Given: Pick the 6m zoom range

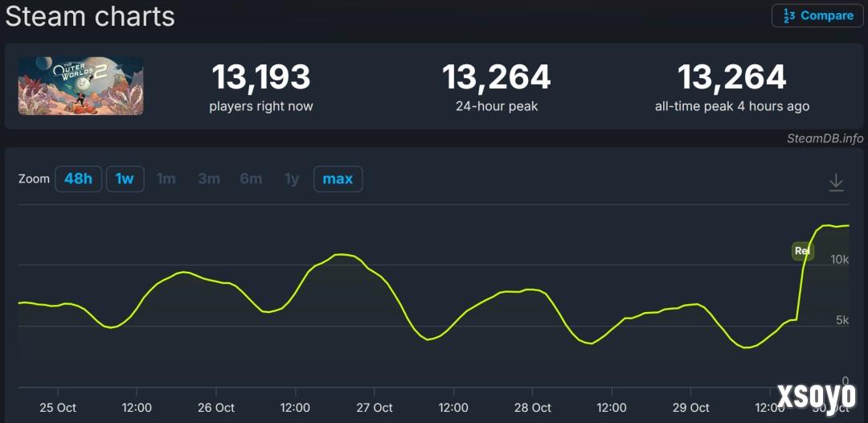Looking at the screenshot, I should (251, 179).
